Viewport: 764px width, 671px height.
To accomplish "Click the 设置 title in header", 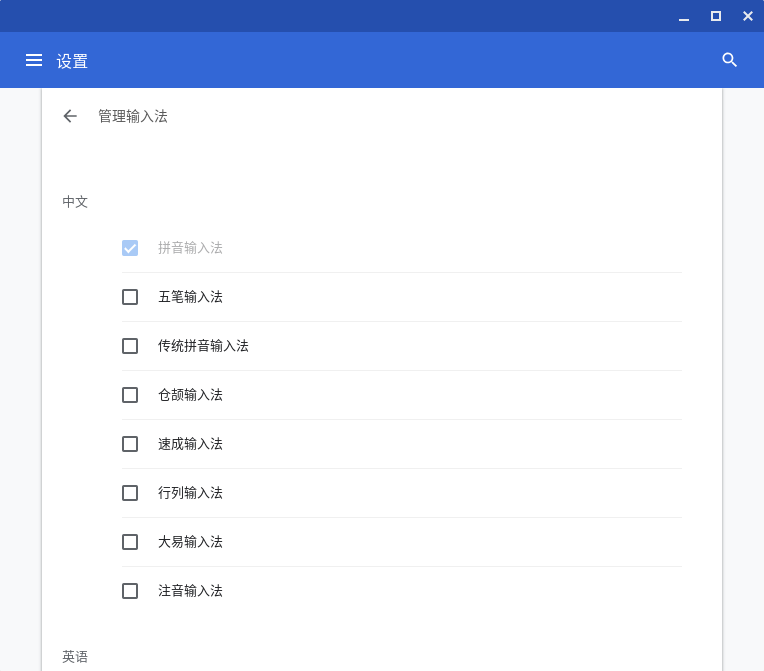I will point(72,61).
